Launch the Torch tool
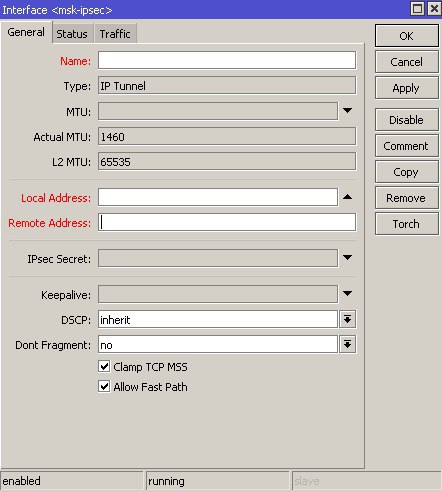 406,224
